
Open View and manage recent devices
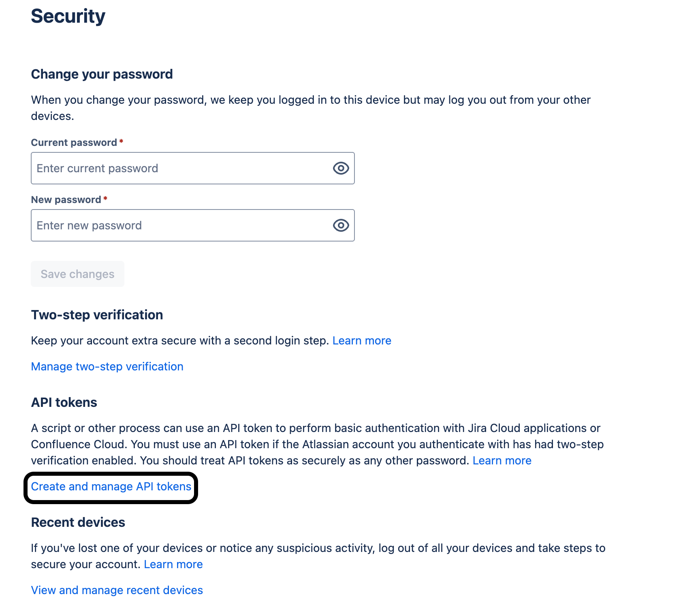point(117,590)
